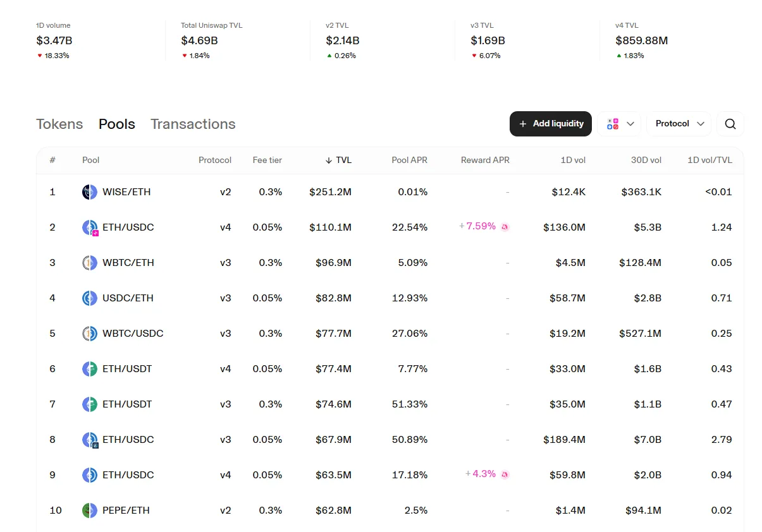Switch to the Tokens tab
The image size is (762, 532).
coord(59,124)
